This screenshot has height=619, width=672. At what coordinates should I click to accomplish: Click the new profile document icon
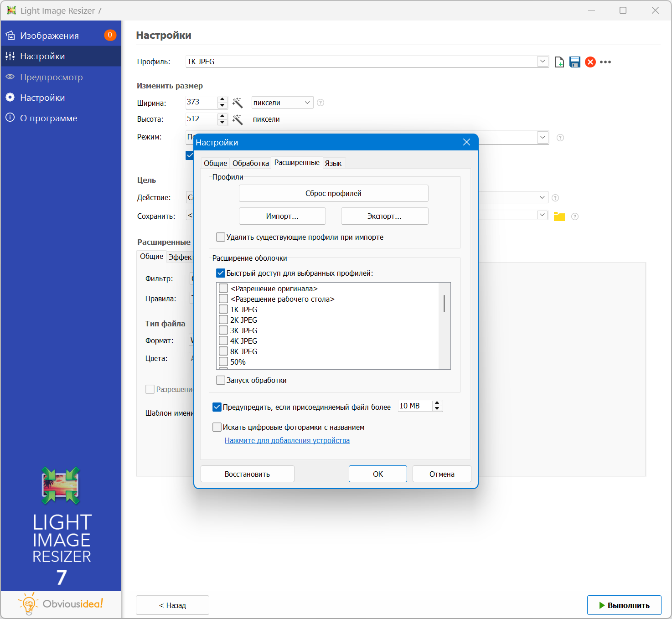point(559,62)
